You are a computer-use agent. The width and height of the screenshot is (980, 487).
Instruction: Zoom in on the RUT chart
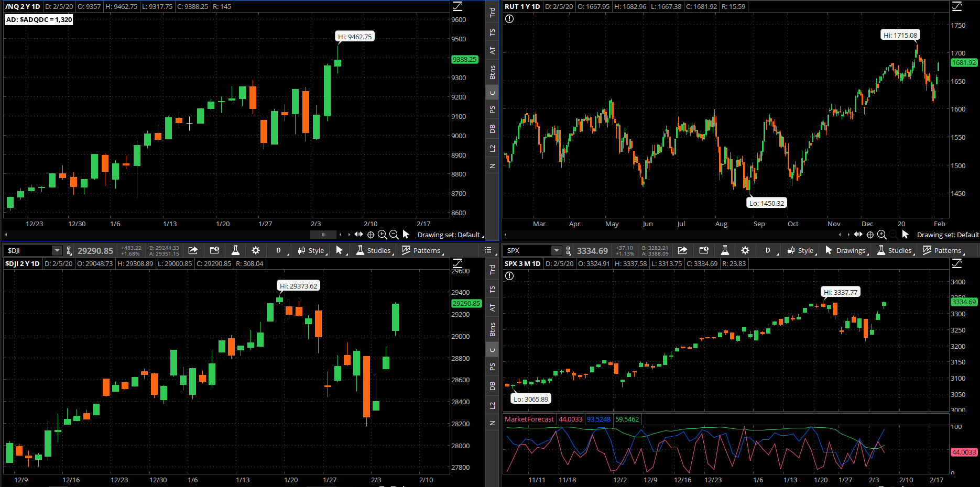(x=882, y=235)
